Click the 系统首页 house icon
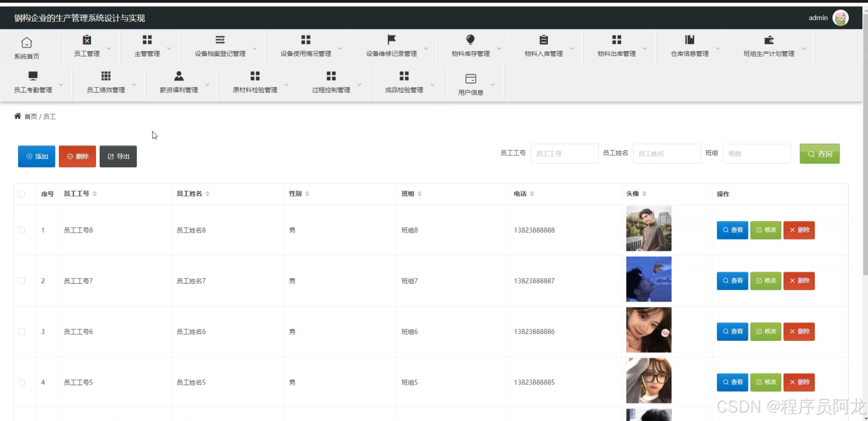This screenshot has width=868, height=421. (x=26, y=43)
